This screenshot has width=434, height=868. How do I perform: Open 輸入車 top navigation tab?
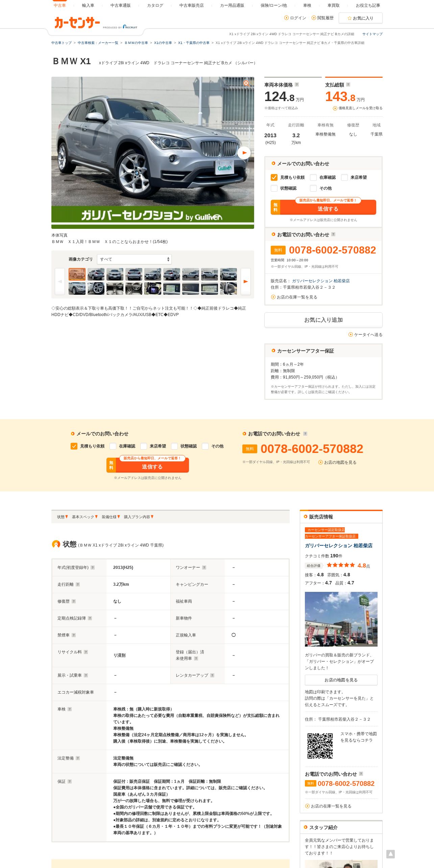(x=88, y=5)
